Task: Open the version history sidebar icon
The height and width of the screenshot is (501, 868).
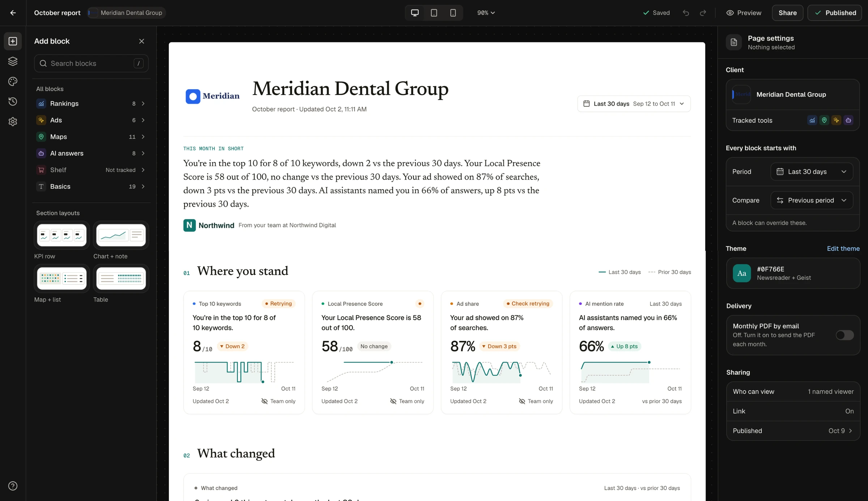Action: 13,101
